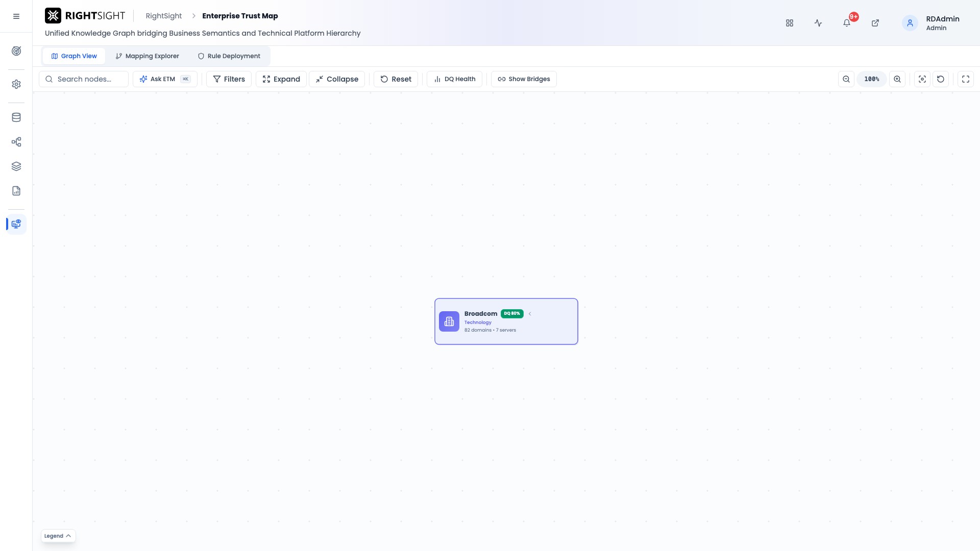This screenshot has height=551, width=980.
Task: Switch to Rule Deployment tab
Action: click(229, 56)
